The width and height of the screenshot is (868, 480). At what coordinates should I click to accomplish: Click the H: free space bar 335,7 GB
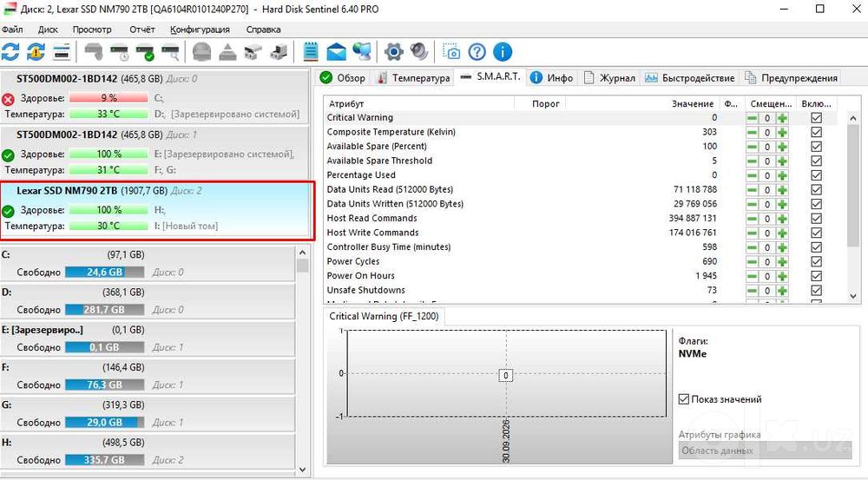(105, 459)
